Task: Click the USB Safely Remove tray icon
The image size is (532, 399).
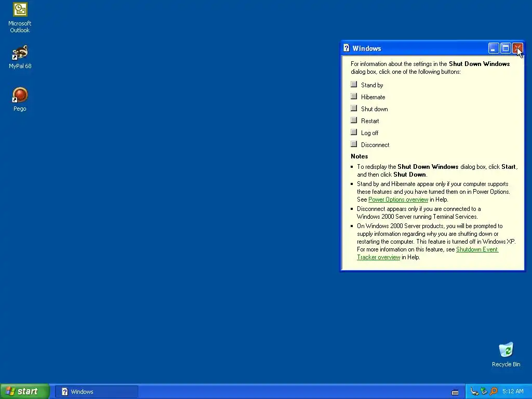Action: [475, 392]
